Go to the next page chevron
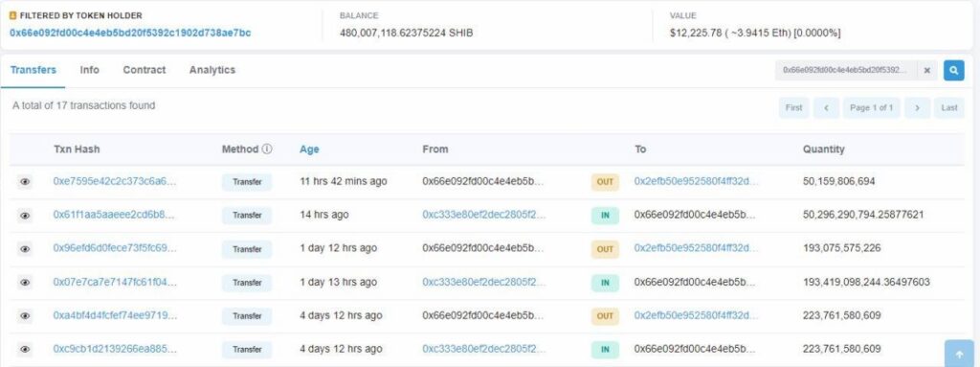 pyautogui.click(x=917, y=107)
